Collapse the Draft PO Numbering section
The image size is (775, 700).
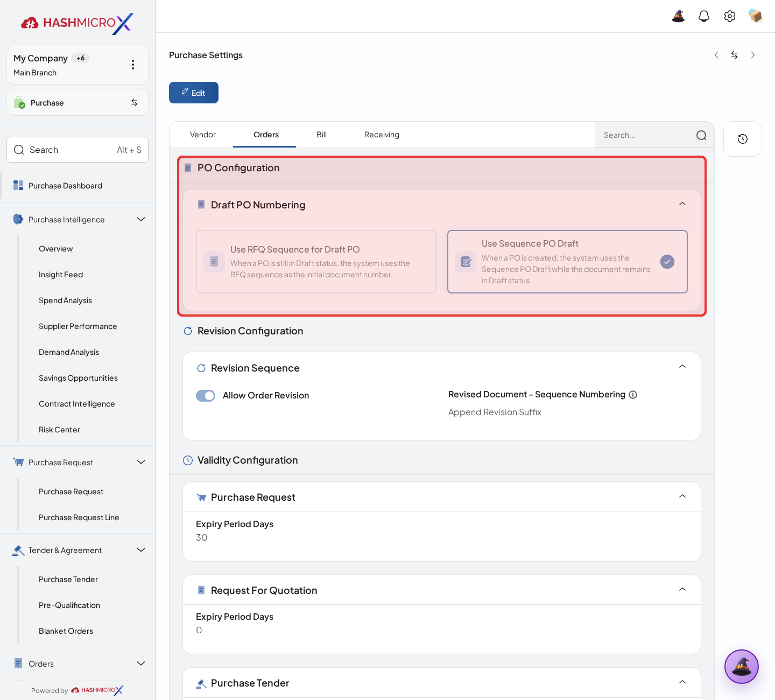point(682,204)
